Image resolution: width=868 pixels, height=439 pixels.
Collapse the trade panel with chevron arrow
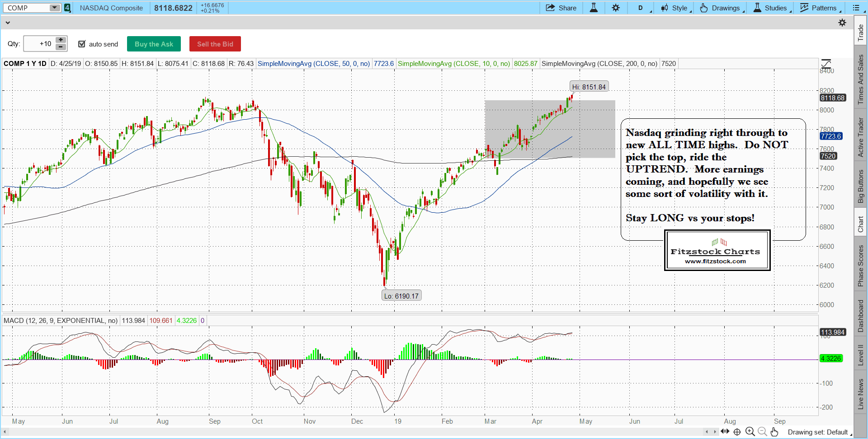8,23
